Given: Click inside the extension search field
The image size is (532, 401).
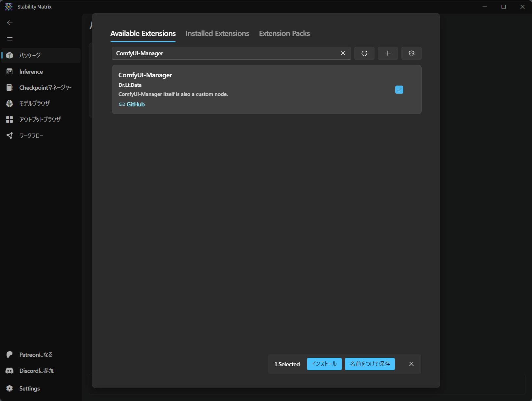Looking at the screenshot, I should [226, 53].
